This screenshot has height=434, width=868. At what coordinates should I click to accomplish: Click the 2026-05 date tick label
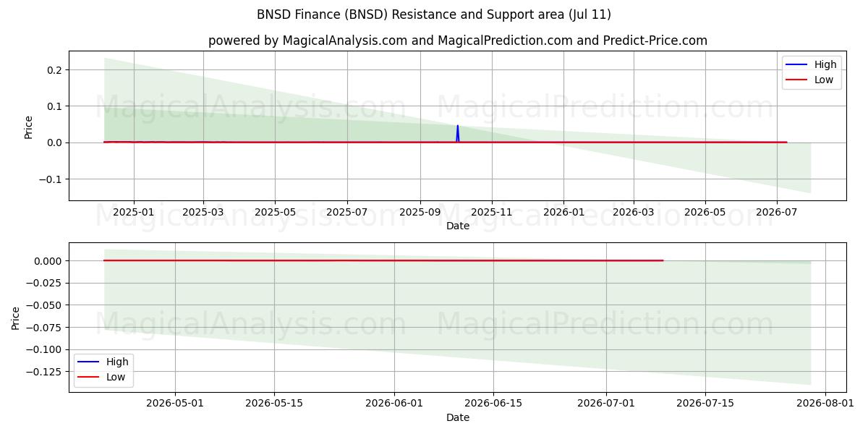[x=705, y=212]
